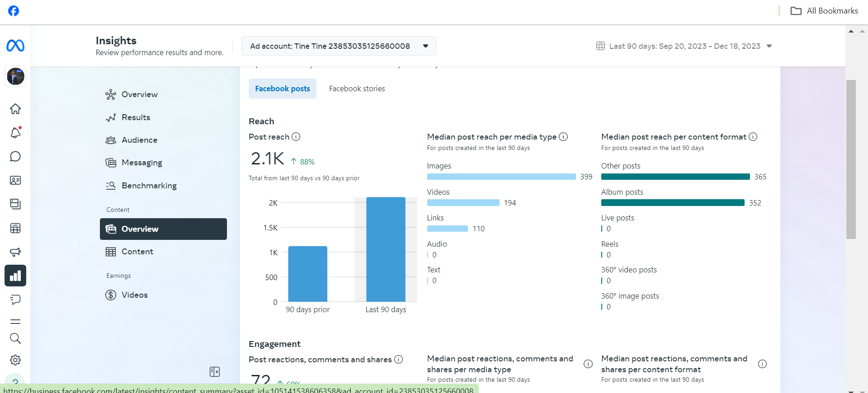Screen dimensions: 868x393
Task: Click the Search magnifier icon
Action: 15,338
